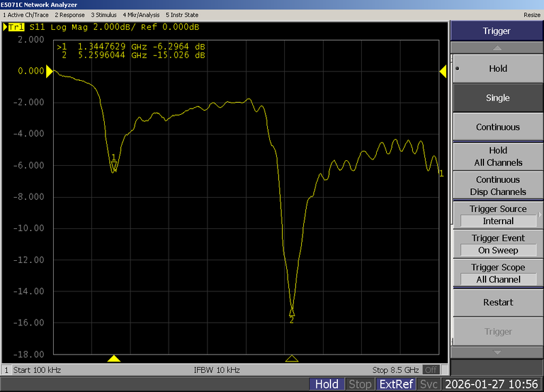The image size is (544, 392).
Task: Click the Stop indicator in status bar
Action: (x=360, y=384)
